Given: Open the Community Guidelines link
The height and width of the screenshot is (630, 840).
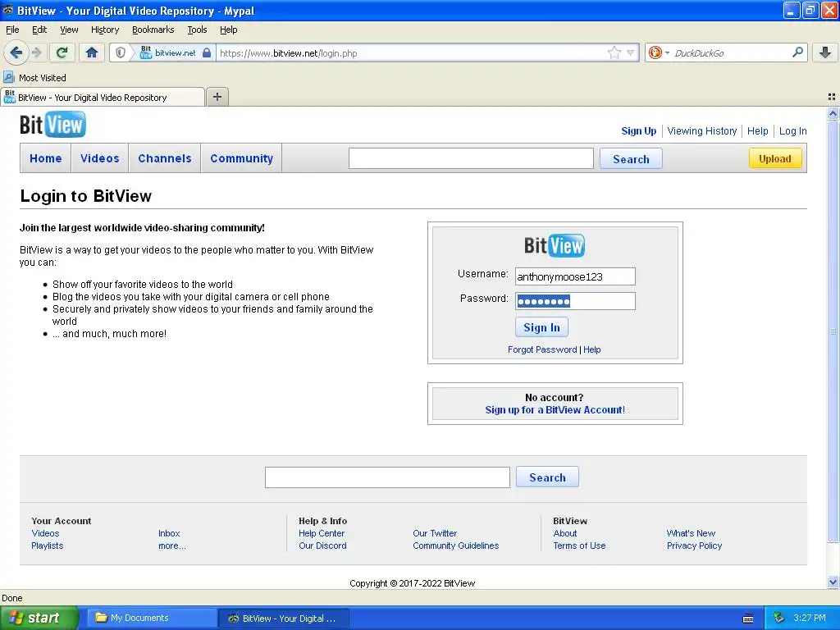Looking at the screenshot, I should point(455,546).
